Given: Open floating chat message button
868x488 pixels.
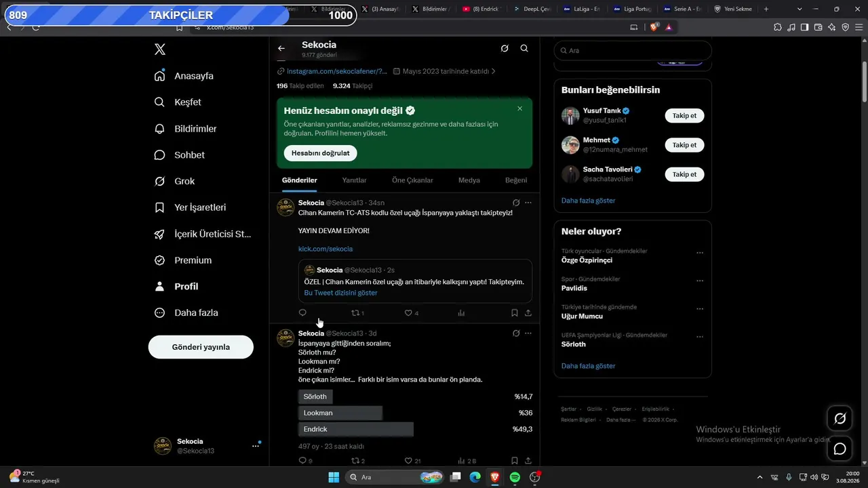Looking at the screenshot, I should pos(840,449).
